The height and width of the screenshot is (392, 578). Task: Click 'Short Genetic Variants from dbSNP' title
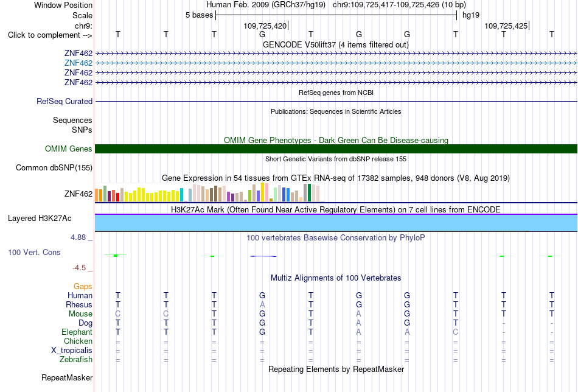(336, 159)
